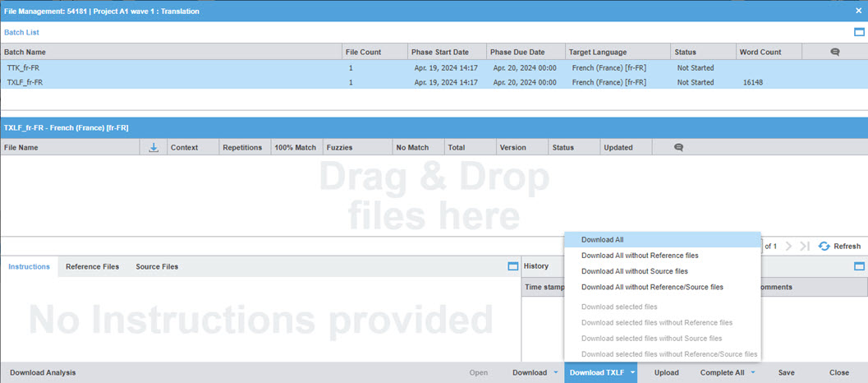The image size is (868, 383).
Task: Collapse the Download TXLF dropdown
Action: pyautogui.click(x=633, y=372)
